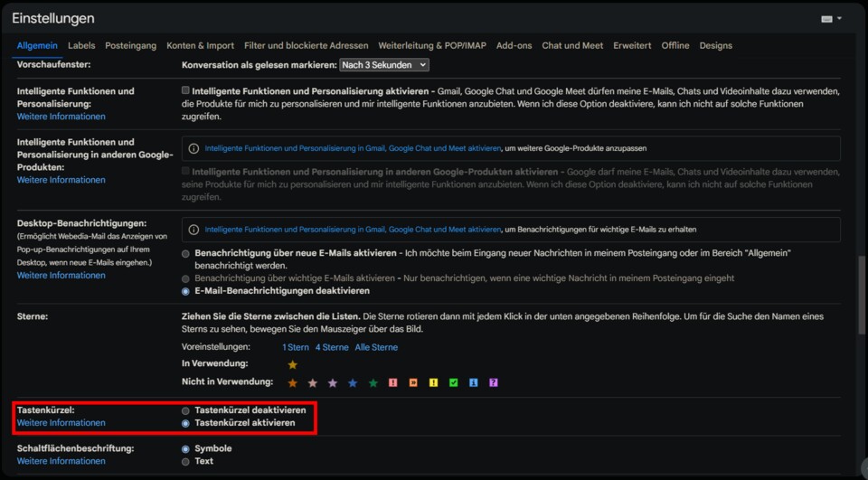Click the keyboard input tools icon
Image resolution: width=868 pixels, height=480 pixels.
click(826, 19)
